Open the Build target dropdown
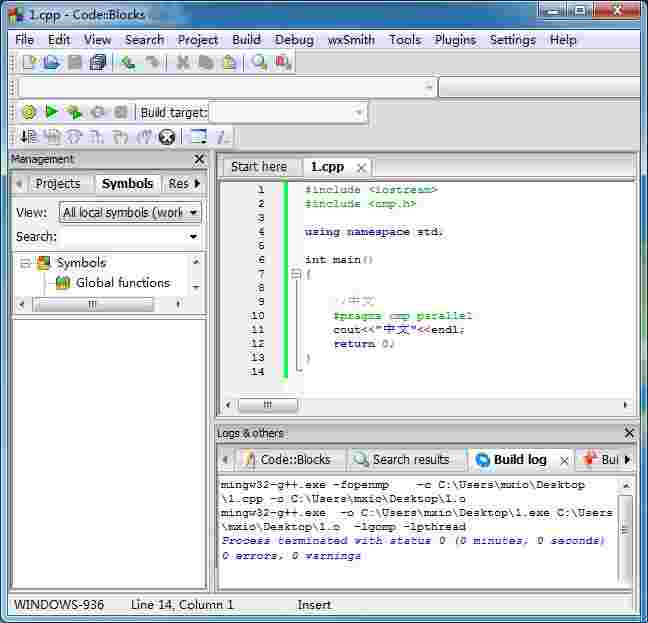The width and height of the screenshot is (648, 623). (359, 112)
